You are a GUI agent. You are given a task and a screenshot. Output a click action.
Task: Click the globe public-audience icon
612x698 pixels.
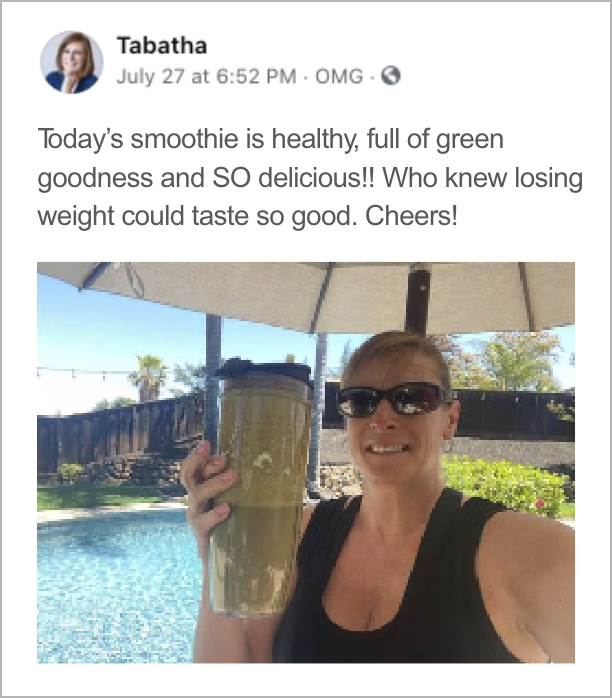coord(392,76)
